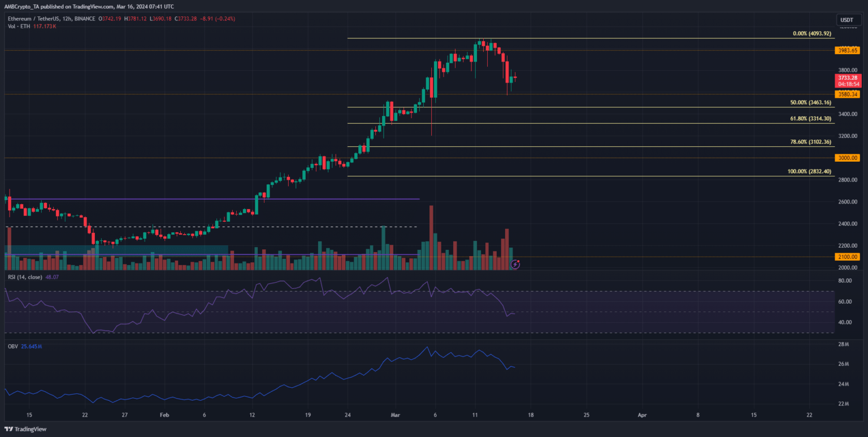The width and height of the screenshot is (868, 437).
Task: Click the purple lightning bolt event icon
Action: click(x=515, y=263)
